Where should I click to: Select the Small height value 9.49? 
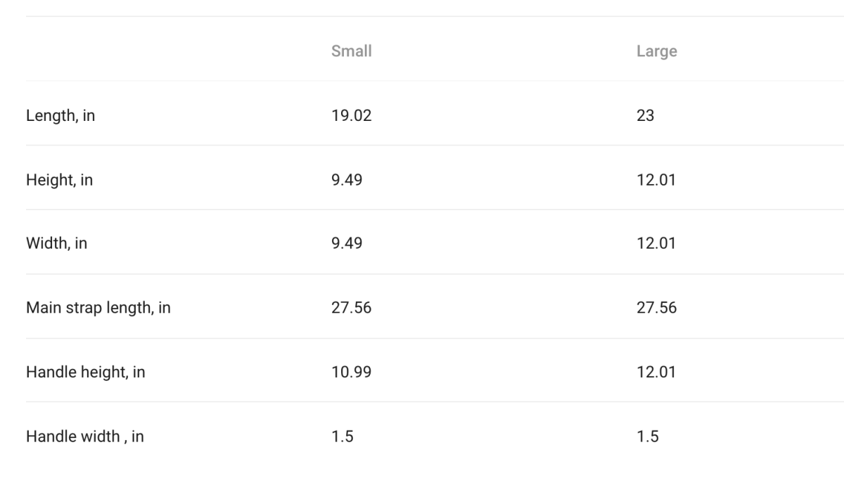point(347,180)
